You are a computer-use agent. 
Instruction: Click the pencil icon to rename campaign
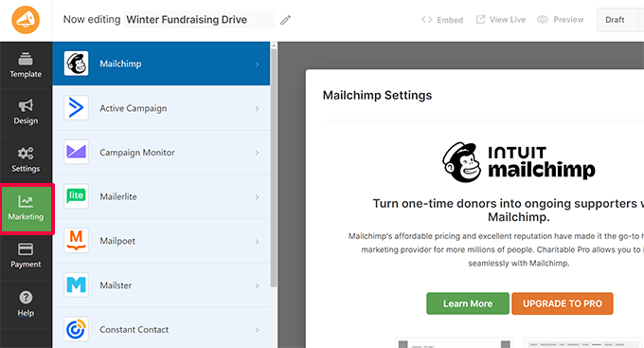(x=285, y=20)
